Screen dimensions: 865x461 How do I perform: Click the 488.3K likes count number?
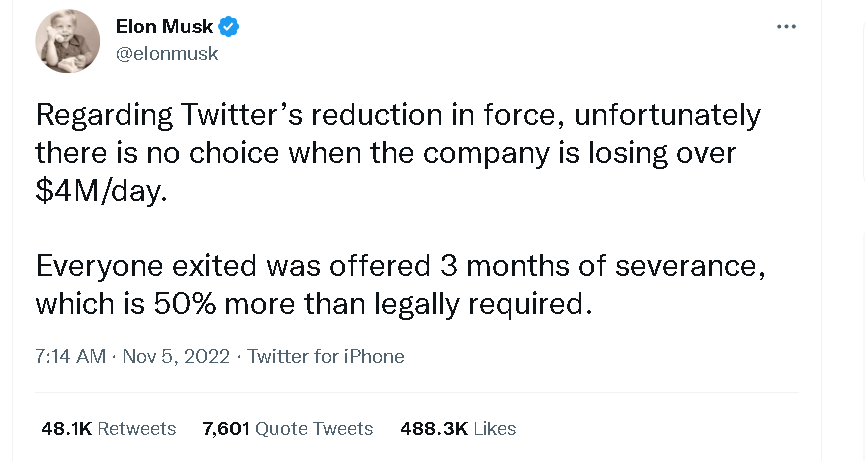[434, 429]
